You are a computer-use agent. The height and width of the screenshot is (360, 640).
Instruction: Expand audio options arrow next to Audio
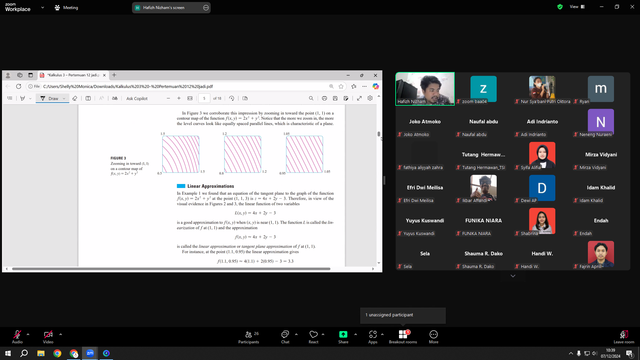click(28, 334)
